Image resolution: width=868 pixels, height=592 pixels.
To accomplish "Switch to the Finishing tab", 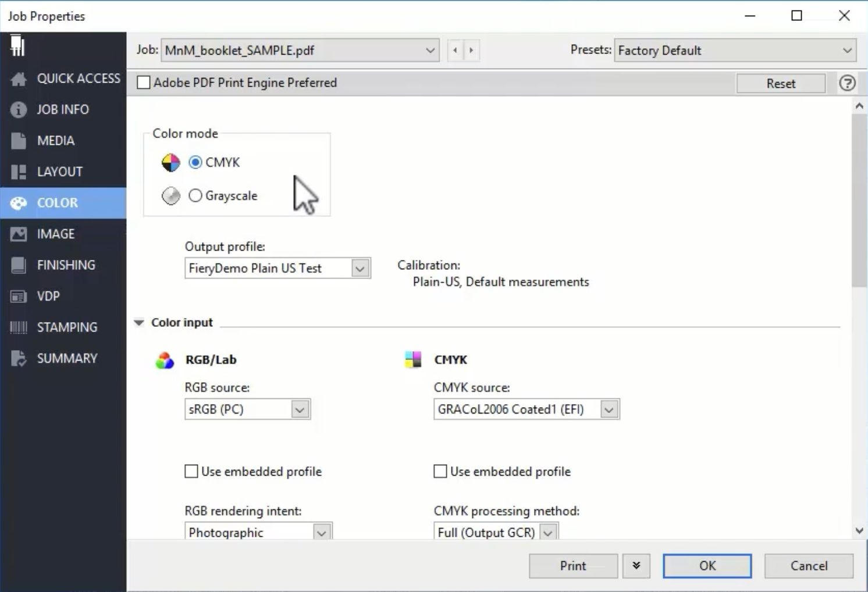I will pos(66,265).
